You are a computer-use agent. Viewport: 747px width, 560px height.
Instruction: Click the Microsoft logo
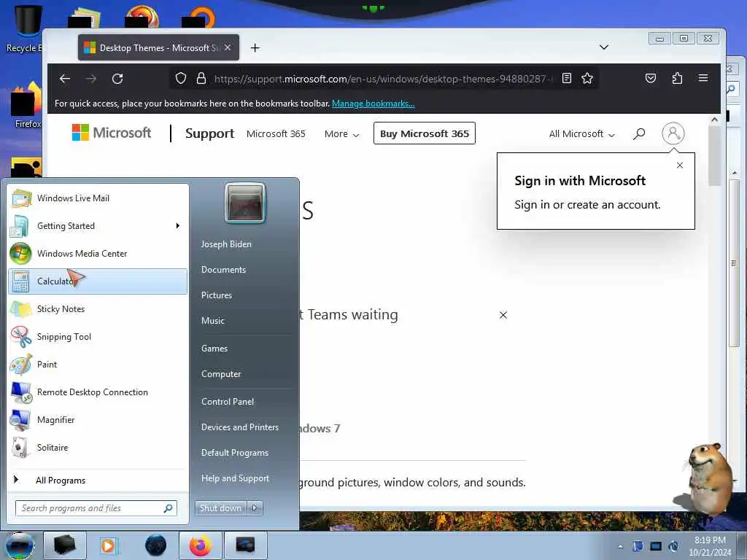point(112,133)
